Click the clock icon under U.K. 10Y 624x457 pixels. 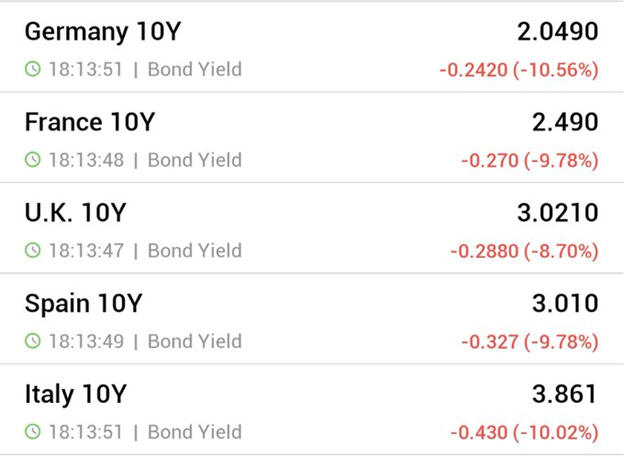coord(33,251)
